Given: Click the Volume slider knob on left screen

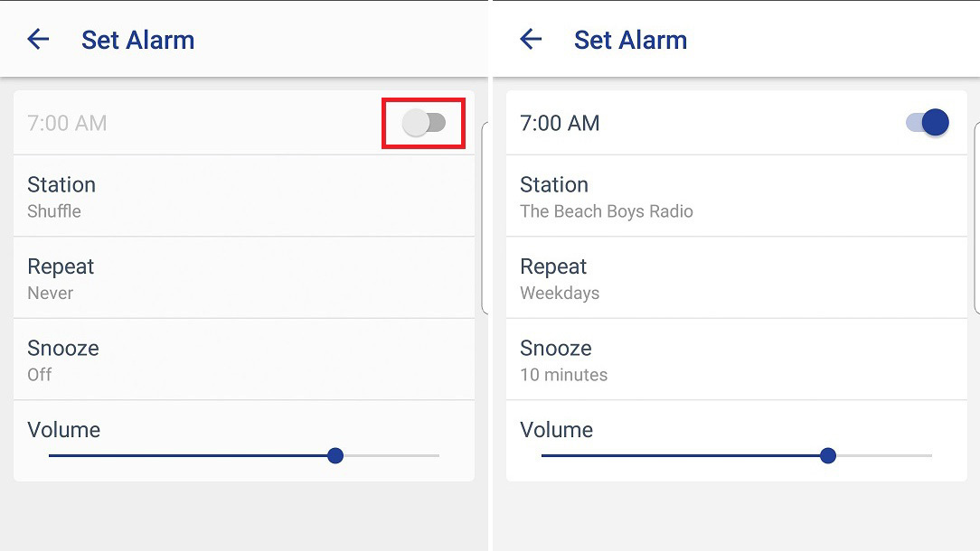Looking at the screenshot, I should coord(335,455).
